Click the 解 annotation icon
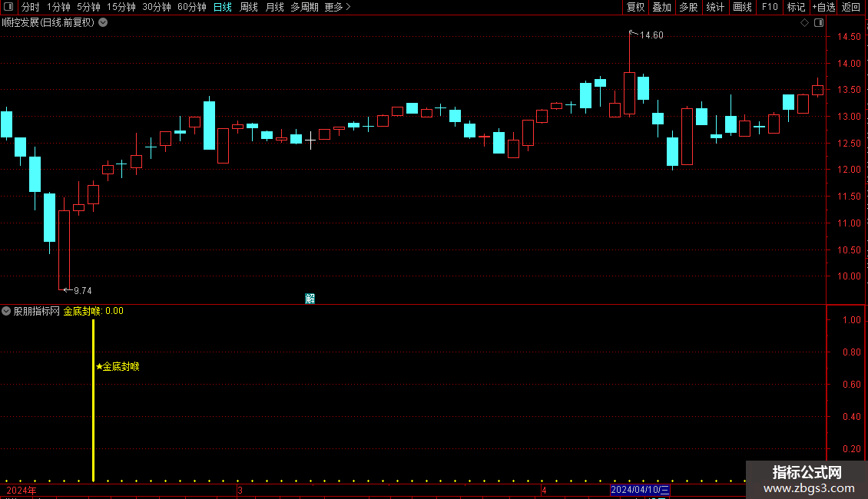868x499 pixels. click(x=310, y=299)
